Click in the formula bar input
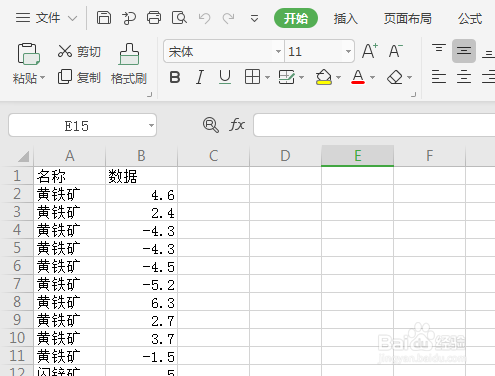The image size is (495, 376). (374, 125)
